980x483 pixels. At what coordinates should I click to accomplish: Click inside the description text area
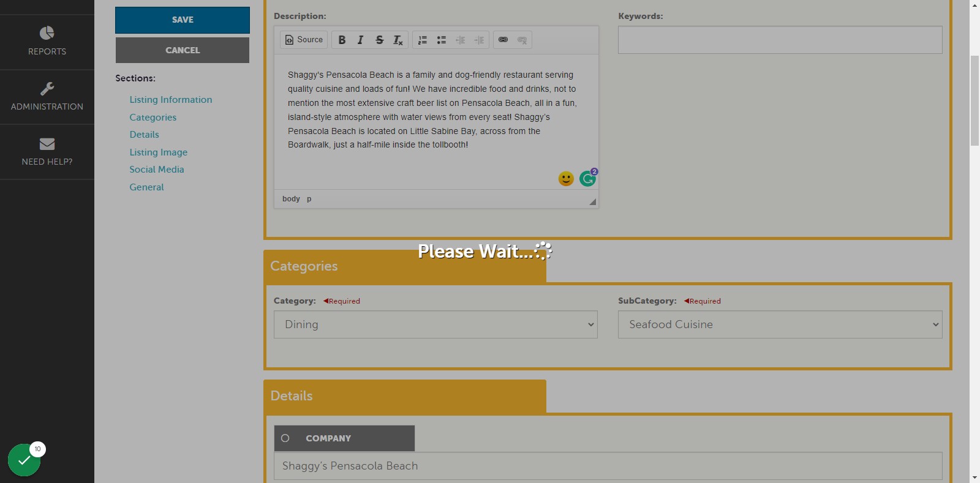click(x=436, y=122)
